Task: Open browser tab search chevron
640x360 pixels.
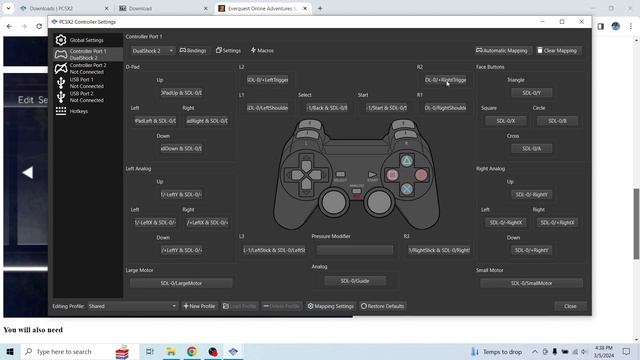Action: [8, 8]
